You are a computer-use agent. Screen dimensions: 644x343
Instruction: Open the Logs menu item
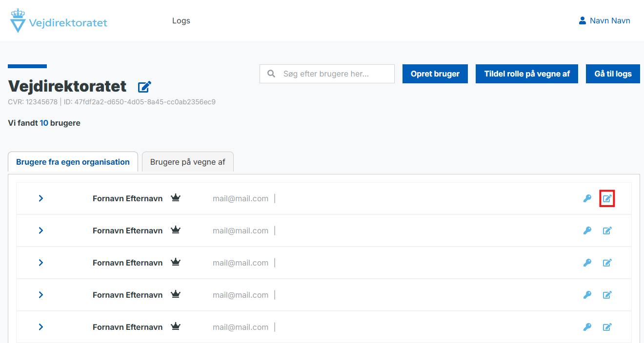click(x=181, y=20)
